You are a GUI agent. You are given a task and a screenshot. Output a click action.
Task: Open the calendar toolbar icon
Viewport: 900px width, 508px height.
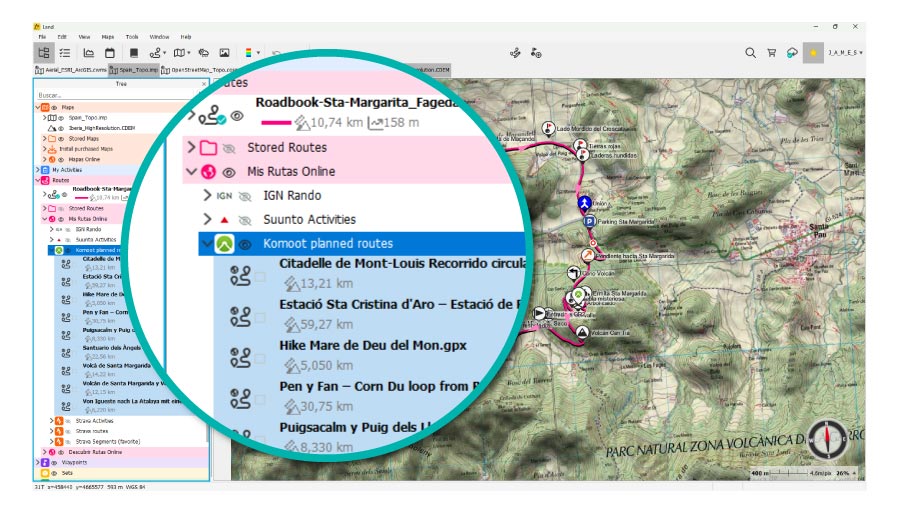tap(110, 53)
